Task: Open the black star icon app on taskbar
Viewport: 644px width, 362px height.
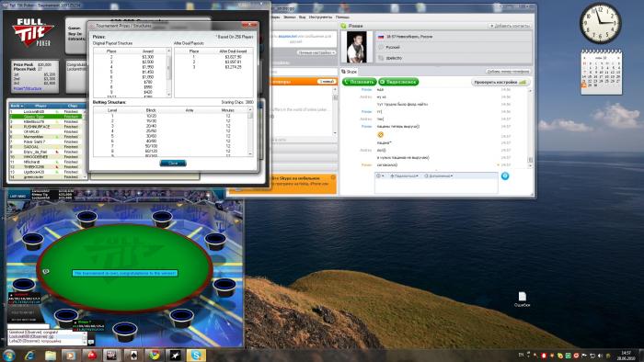Action: coord(176,355)
